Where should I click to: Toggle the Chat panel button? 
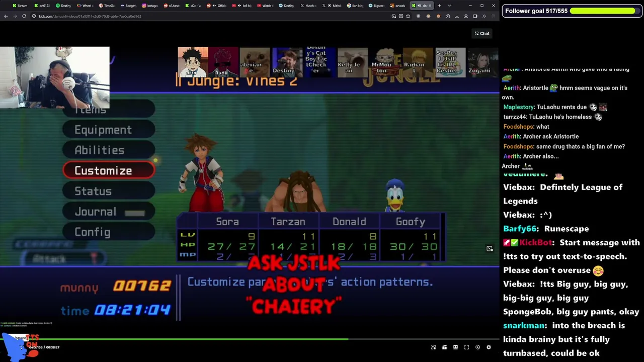(482, 33)
